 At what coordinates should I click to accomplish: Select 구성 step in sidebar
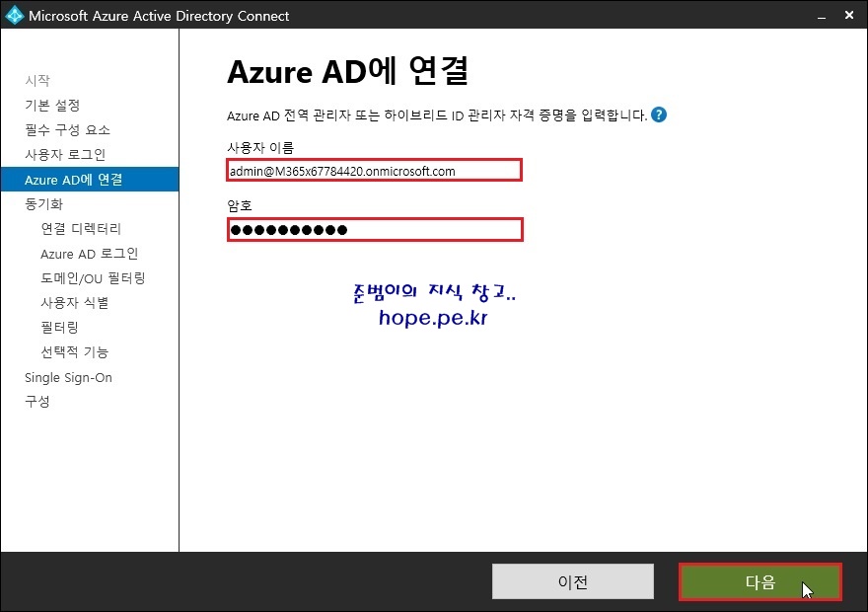pyautogui.click(x=37, y=402)
